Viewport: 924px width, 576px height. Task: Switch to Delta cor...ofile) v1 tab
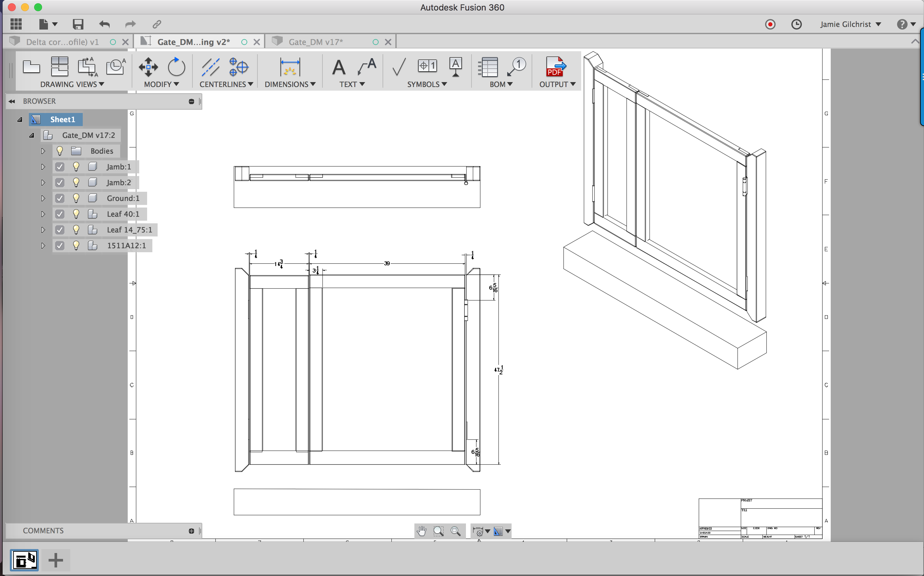(x=62, y=42)
